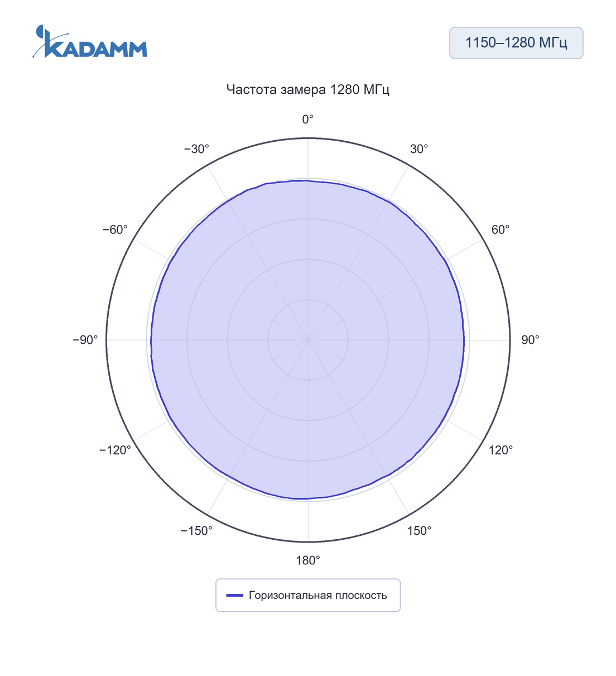616x676 pixels.
Task: Click the −150° angle label
Action: [196, 531]
